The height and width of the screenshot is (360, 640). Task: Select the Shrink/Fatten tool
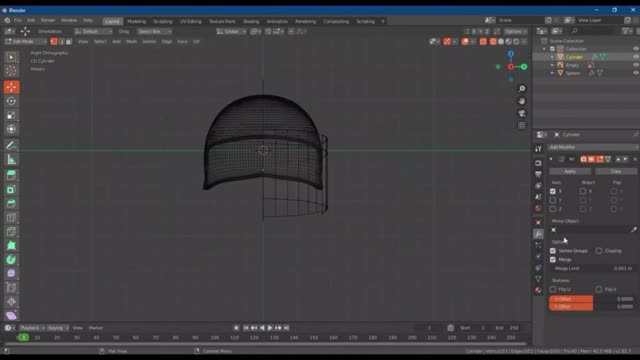point(11,302)
